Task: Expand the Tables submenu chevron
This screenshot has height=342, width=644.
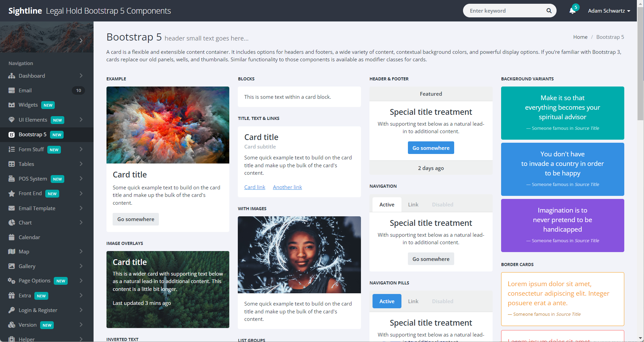Action: (81, 164)
